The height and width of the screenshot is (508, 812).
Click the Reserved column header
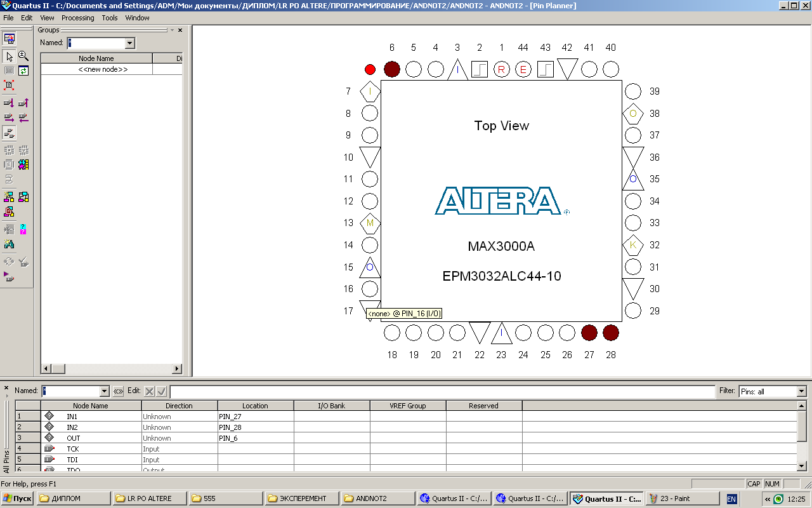click(484, 406)
